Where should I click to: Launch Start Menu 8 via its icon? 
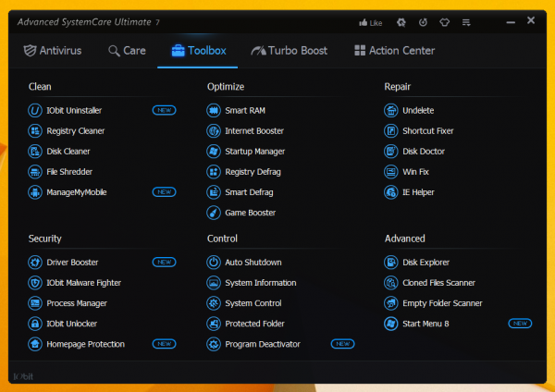pos(391,324)
